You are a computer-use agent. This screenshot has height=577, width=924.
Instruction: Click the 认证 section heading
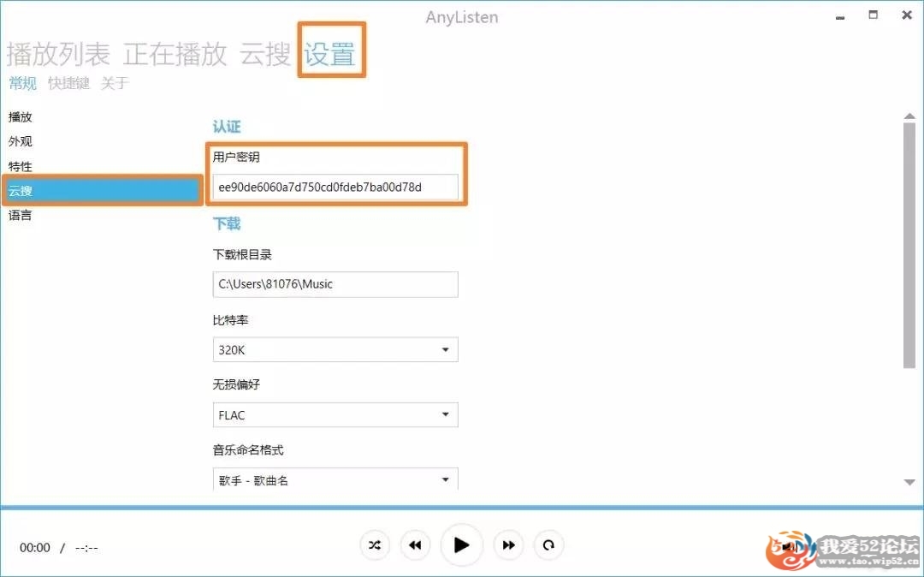[227, 127]
